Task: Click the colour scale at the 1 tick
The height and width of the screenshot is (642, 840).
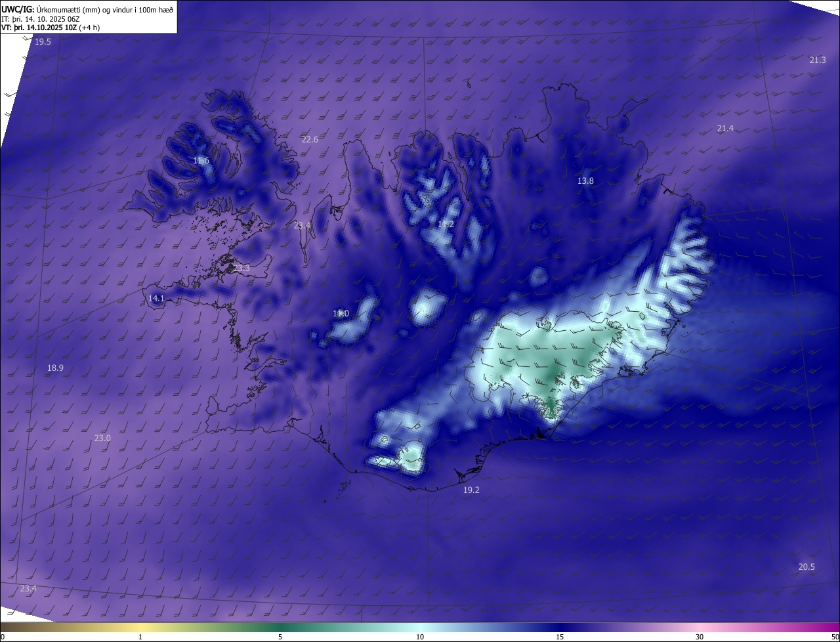Action: (140, 637)
